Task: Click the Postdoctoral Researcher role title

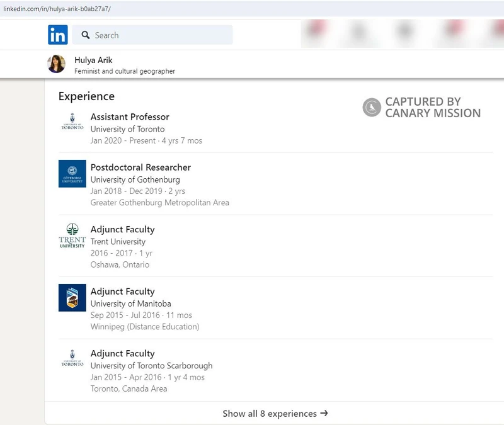Action: point(140,167)
